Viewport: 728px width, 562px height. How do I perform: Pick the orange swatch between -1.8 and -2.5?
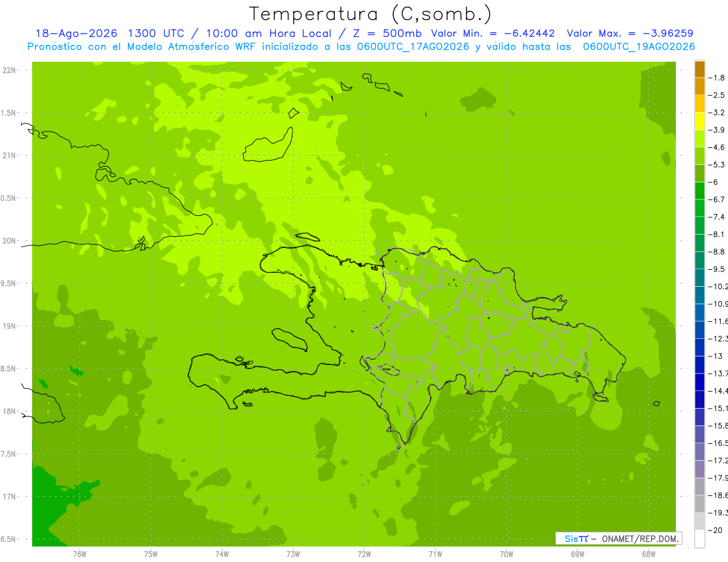[x=699, y=87]
